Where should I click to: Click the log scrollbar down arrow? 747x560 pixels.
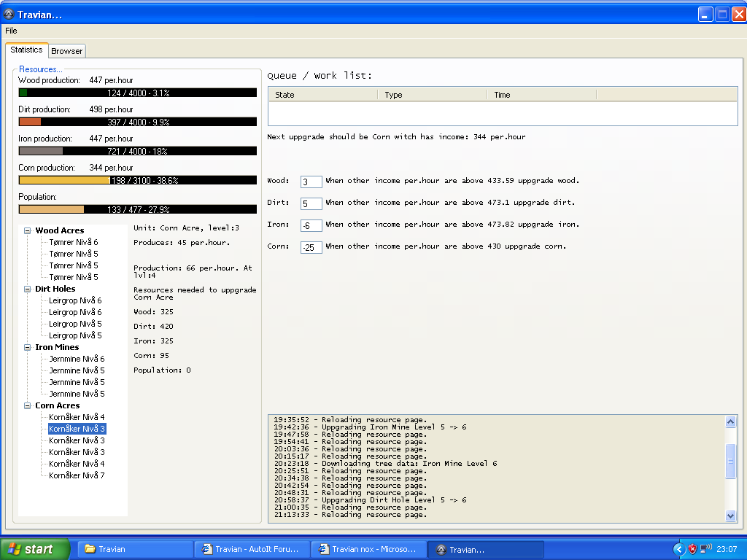pos(730,516)
